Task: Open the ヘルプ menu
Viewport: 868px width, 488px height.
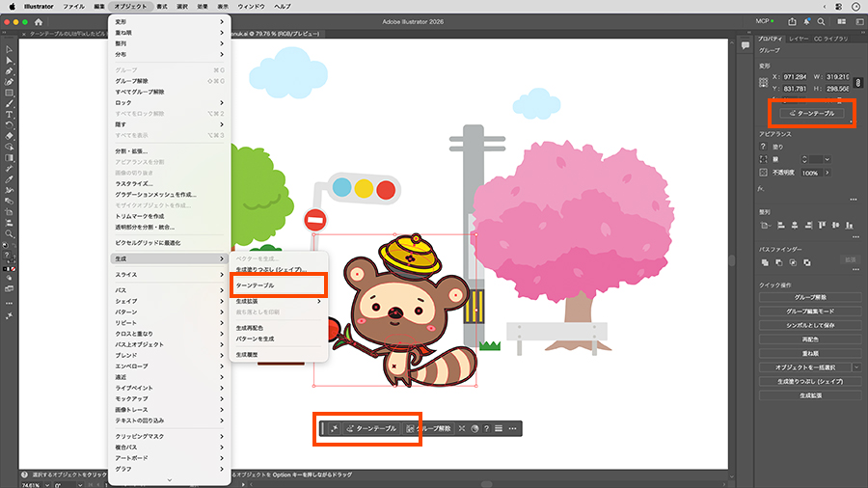Action: [283, 7]
